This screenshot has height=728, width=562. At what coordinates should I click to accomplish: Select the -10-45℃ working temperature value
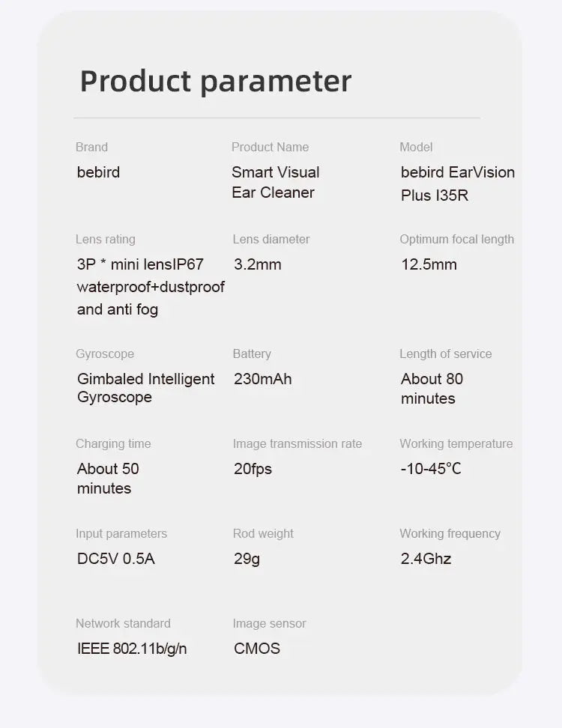(x=431, y=469)
